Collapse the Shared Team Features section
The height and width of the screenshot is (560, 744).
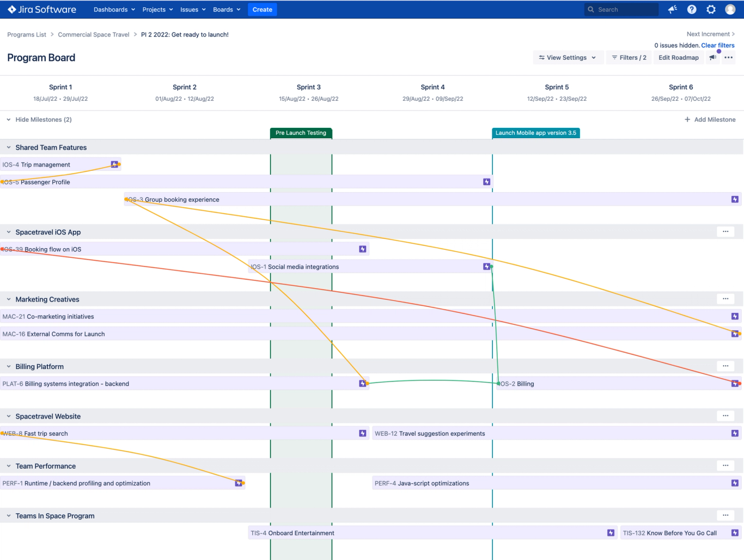[x=9, y=147]
